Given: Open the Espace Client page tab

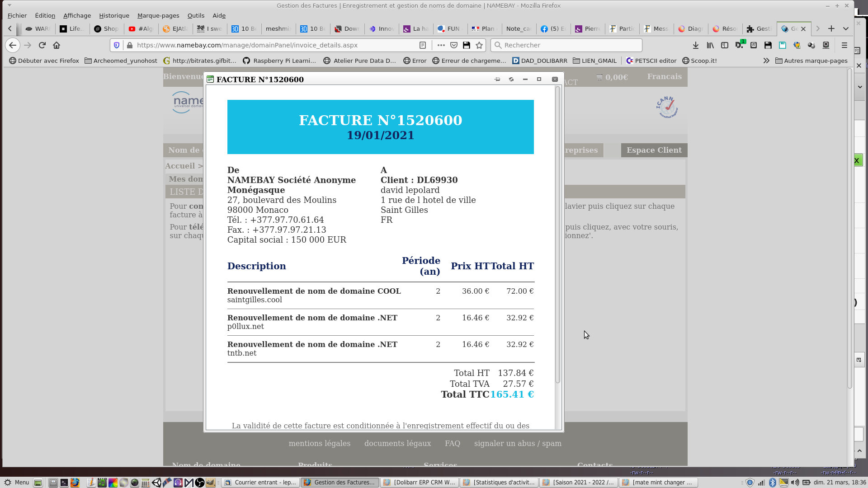Looking at the screenshot, I should point(654,150).
